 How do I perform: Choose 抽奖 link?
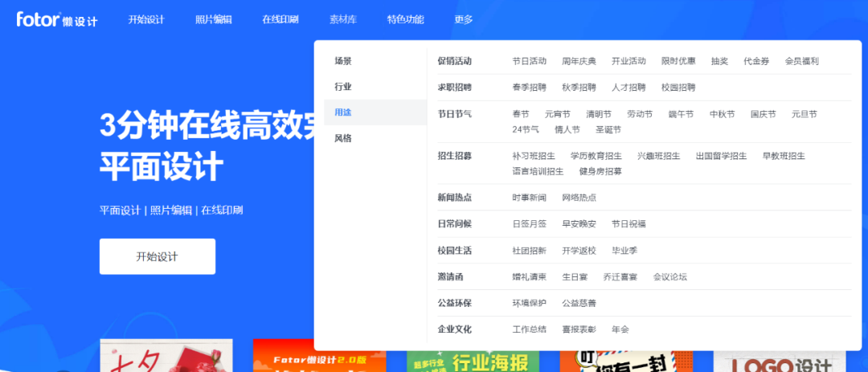point(719,61)
